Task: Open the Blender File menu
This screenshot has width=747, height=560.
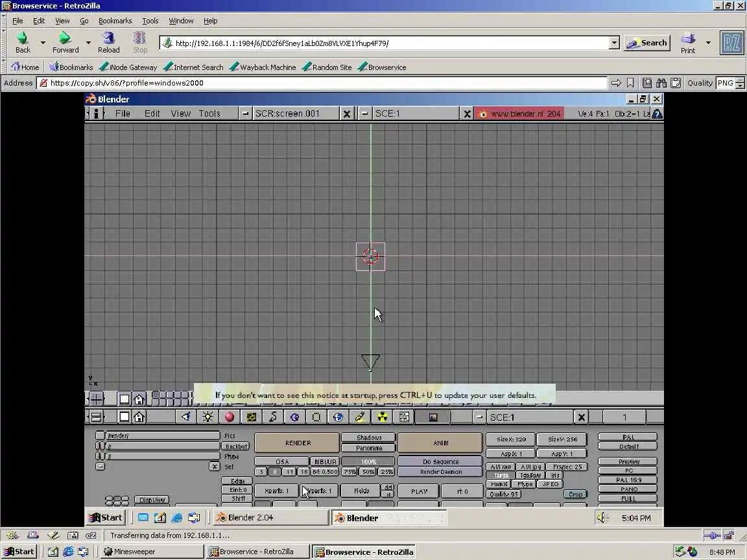Action: click(123, 113)
